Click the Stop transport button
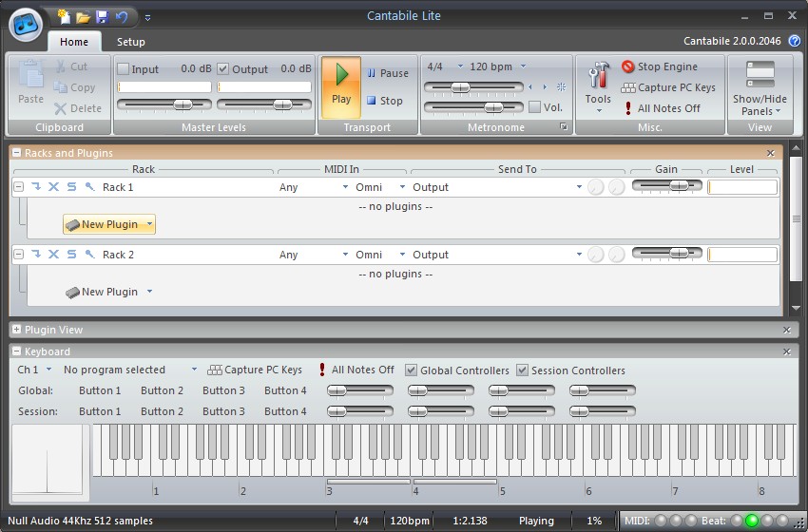The height and width of the screenshot is (532, 808). (x=384, y=101)
